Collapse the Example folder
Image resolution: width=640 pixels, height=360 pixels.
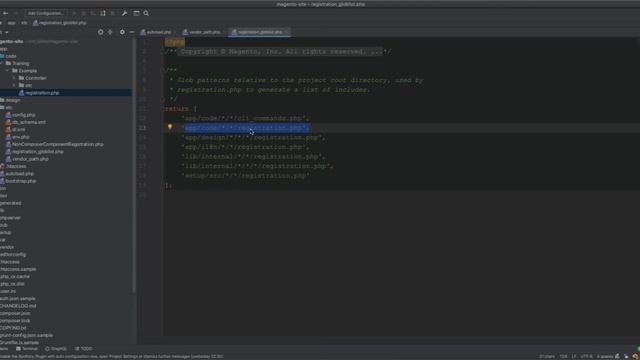click(7, 71)
